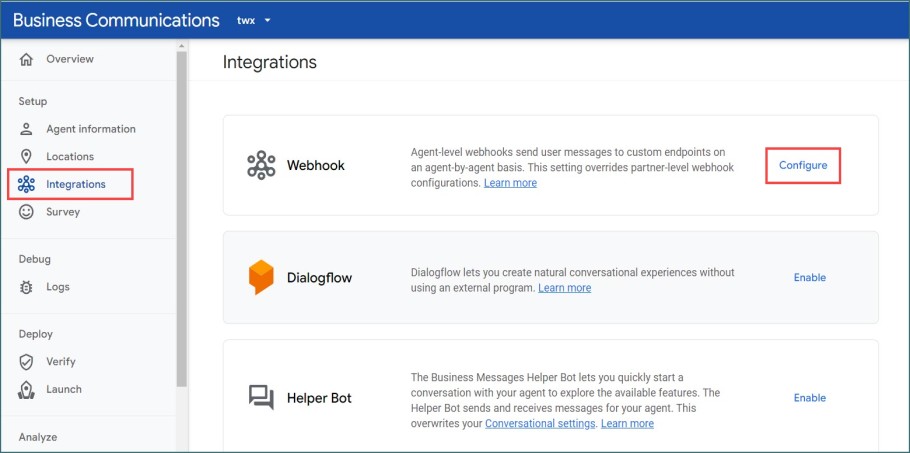Open the twx agent dropdown

pos(254,20)
